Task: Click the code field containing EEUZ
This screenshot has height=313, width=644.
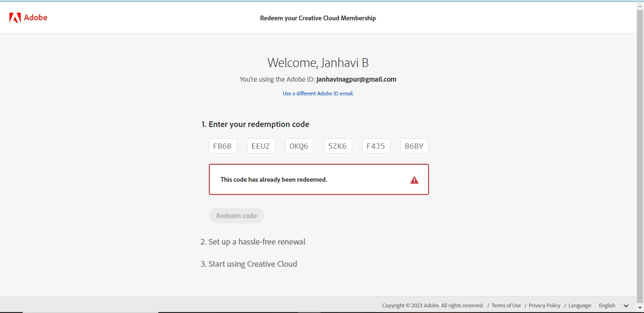Action: coord(261,146)
